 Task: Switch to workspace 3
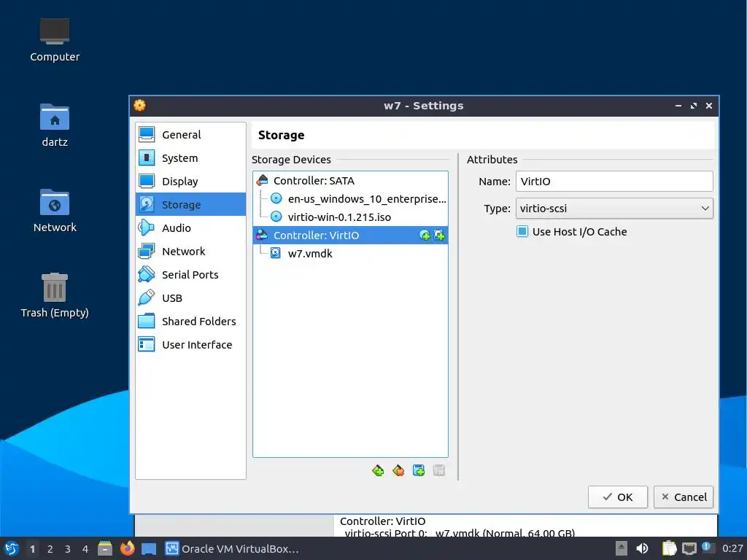click(68, 549)
